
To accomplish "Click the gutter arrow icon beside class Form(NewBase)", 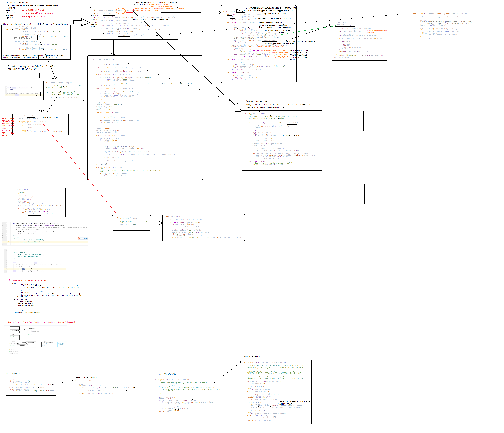I will coord(5,95).
